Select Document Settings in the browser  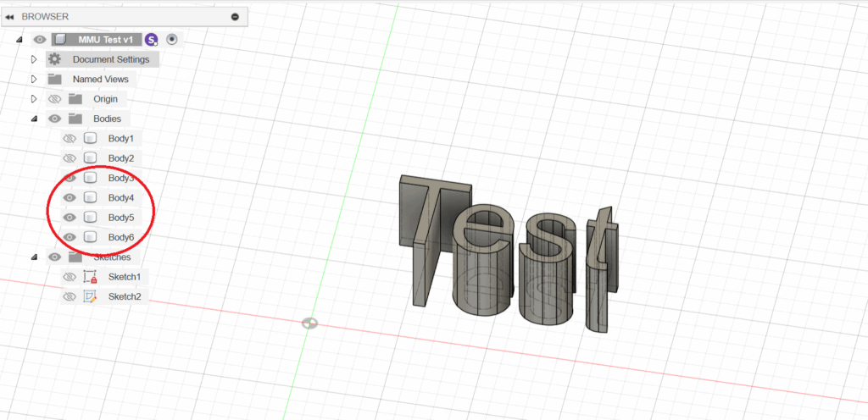[111, 59]
